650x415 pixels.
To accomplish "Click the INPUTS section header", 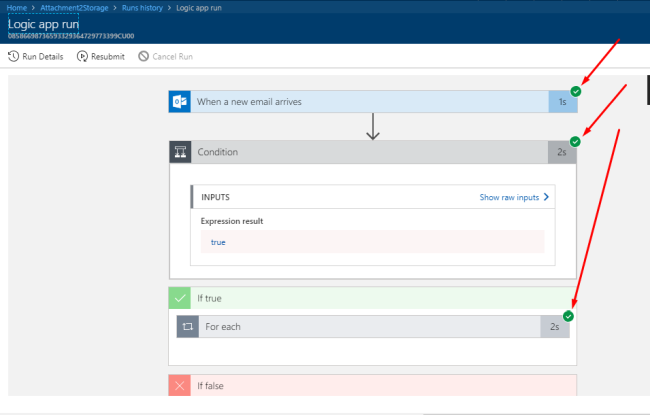I will (x=373, y=197).
